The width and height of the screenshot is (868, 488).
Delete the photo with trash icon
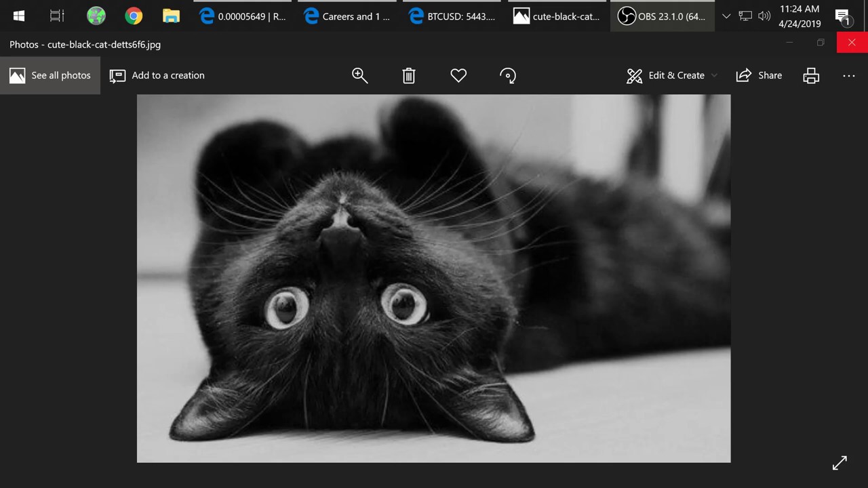click(x=409, y=75)
